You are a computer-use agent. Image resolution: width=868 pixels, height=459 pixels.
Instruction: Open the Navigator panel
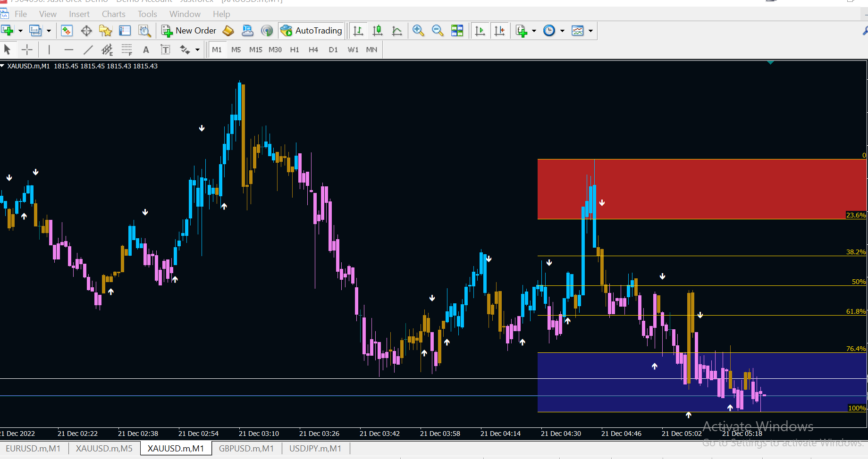pos(105,31)
